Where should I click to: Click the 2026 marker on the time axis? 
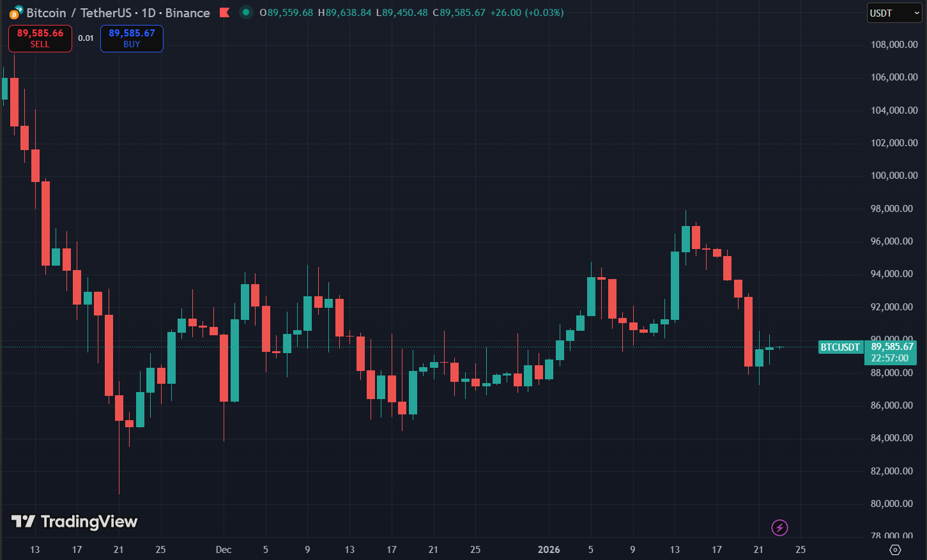tap(549, 550)
